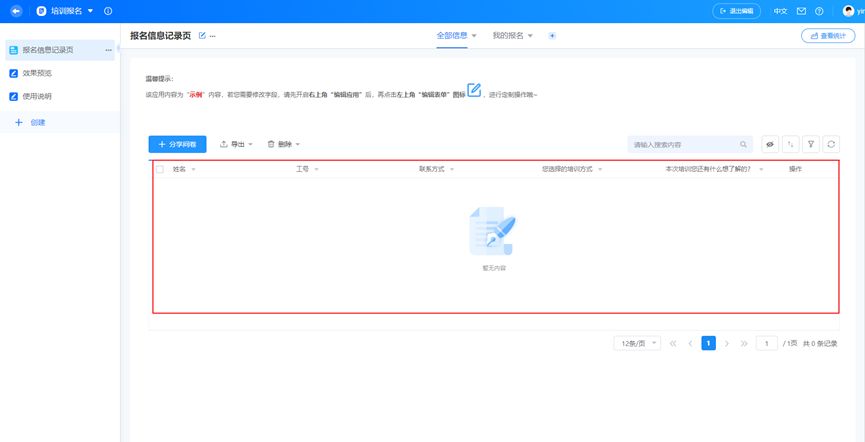The height and width of the screenshot is (442, 865).
Task: Add a new view with plus icon
Action: [552, 36]
